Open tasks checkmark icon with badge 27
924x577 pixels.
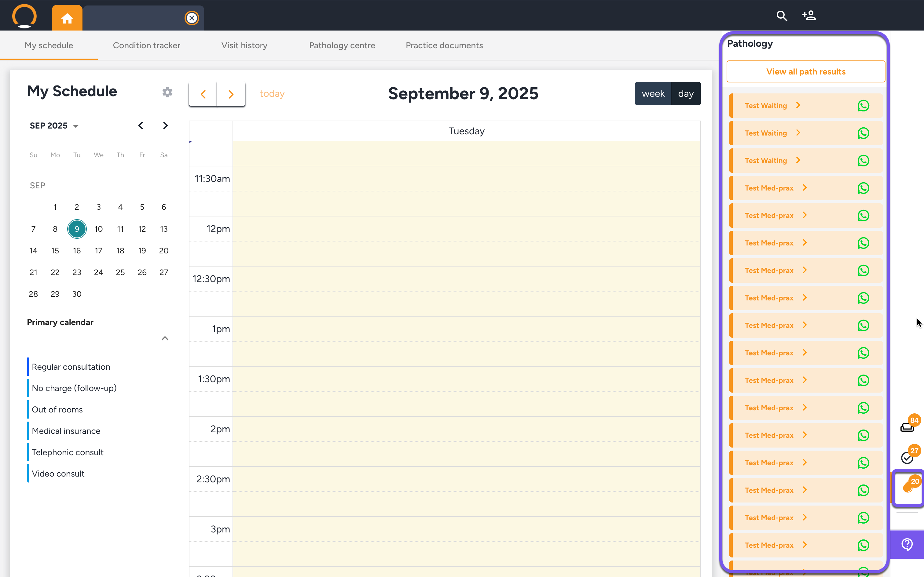[908, 457]
